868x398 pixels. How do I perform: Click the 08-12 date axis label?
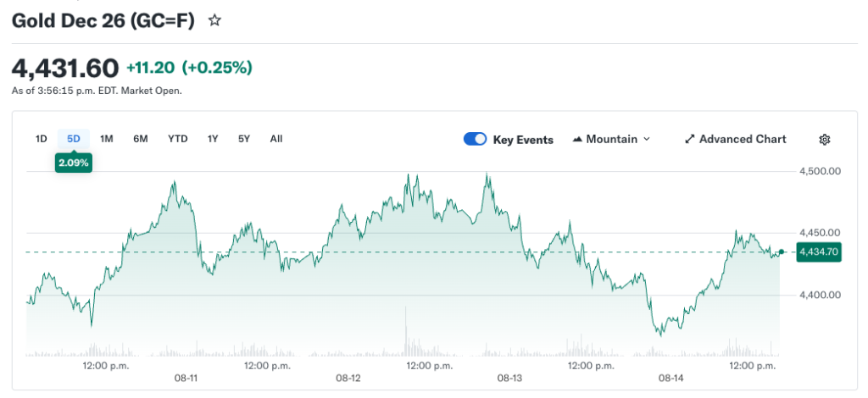348,378
